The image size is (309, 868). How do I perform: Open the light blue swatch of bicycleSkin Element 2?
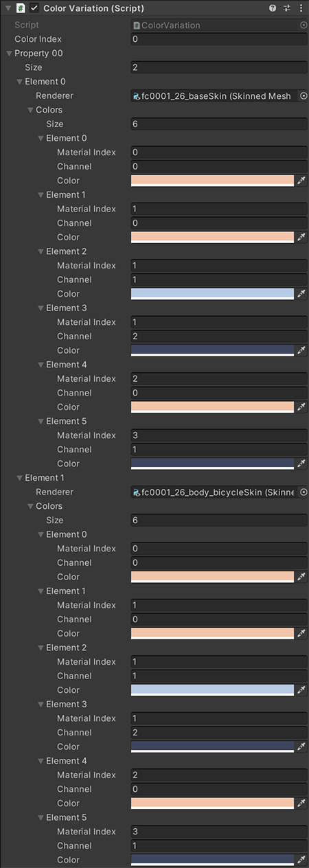click(212, 690)
